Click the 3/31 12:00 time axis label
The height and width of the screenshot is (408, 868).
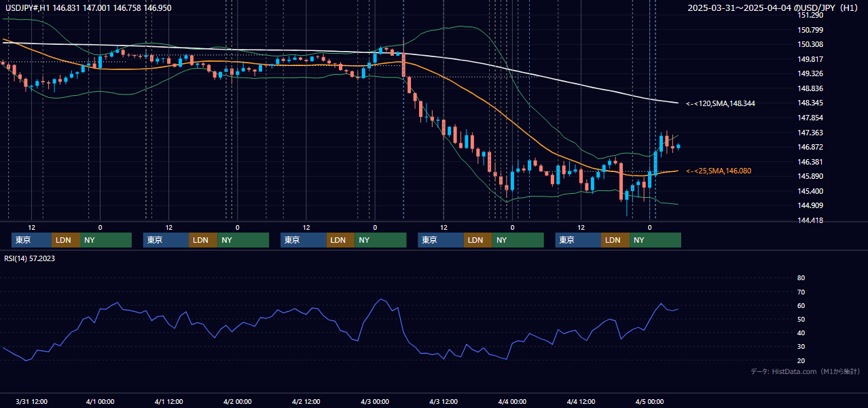point(31,401)
